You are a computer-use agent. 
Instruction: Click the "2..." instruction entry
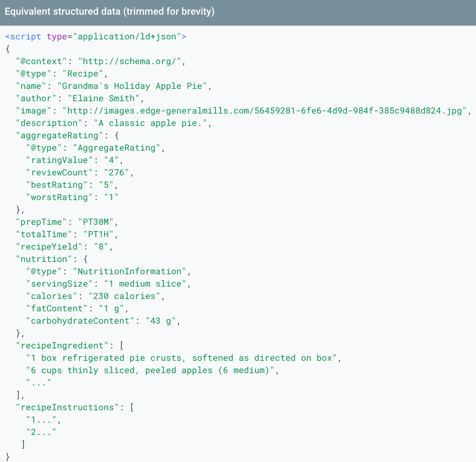[x=41, y=432]
